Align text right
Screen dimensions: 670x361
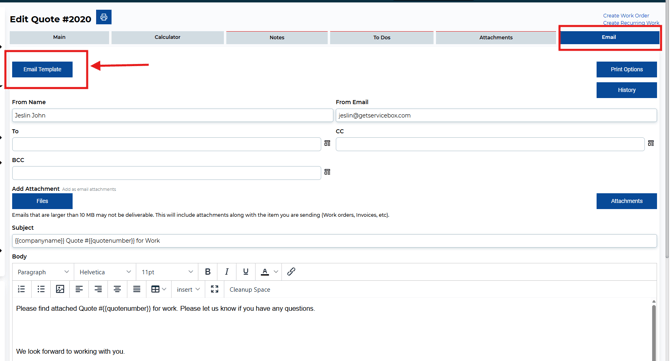click(x=98, y=289)
